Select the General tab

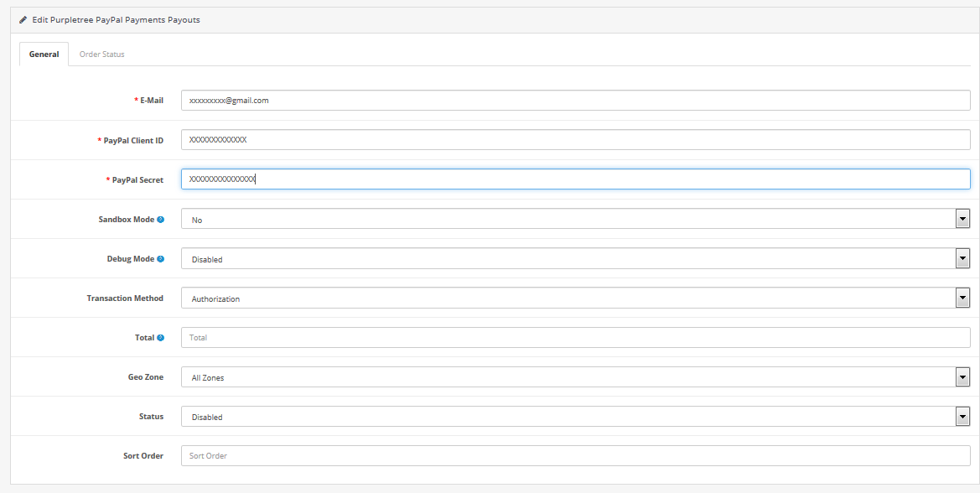click(x=44, y=54)
